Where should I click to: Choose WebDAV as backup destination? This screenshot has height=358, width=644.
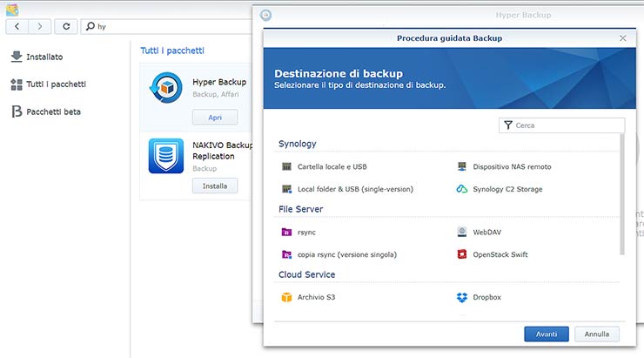pyautogui.click(x=486, y=232)
